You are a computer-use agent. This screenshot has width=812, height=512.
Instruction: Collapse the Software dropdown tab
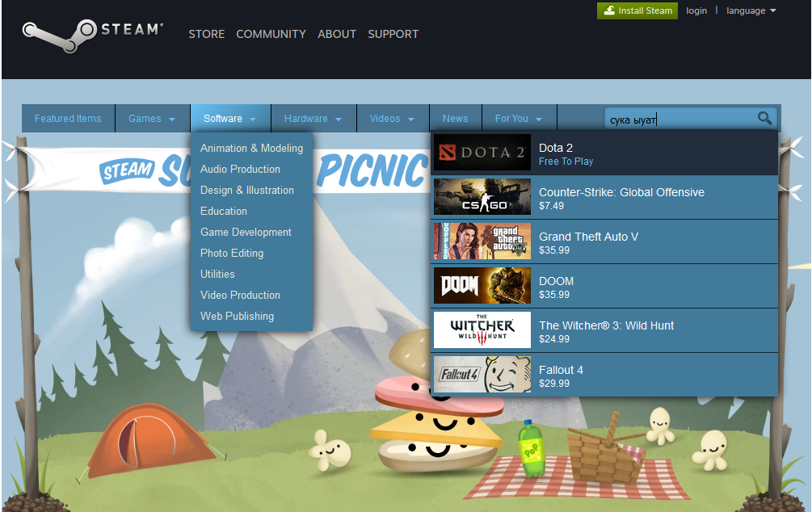point(230,119)
